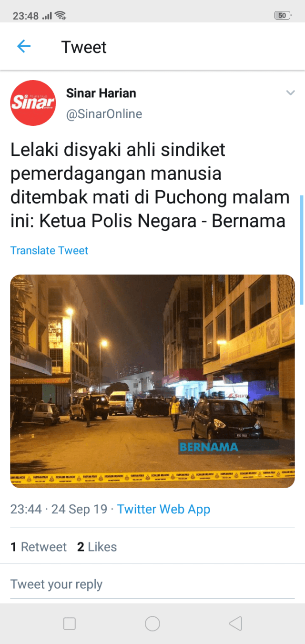The image size is (305, 644).
Task: Check the battery indicator icon
Action: point(282,15)
